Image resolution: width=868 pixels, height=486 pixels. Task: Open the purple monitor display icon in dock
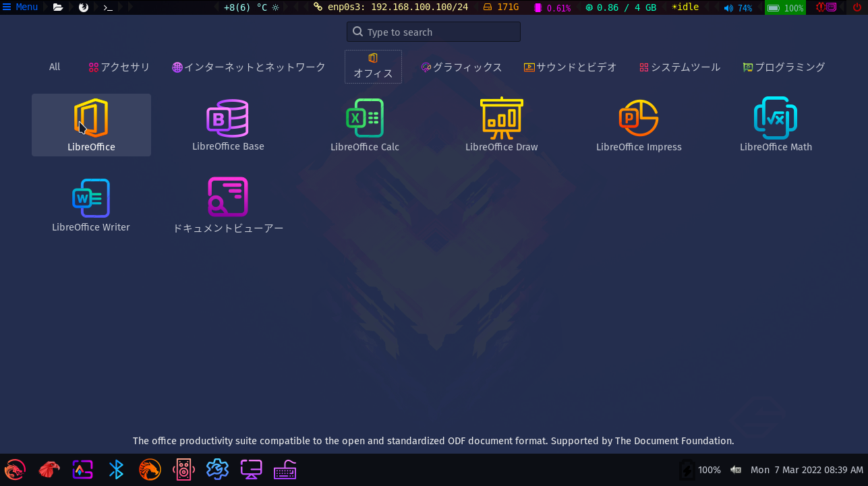(x=251, y=469)
